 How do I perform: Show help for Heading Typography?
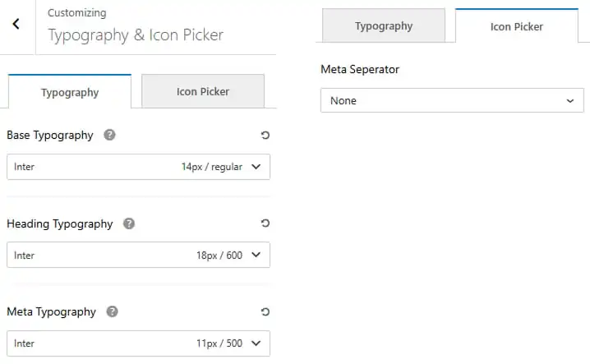[129, 223]
